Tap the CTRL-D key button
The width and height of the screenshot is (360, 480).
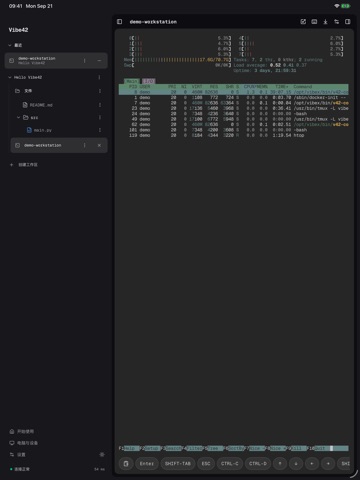[x=258, y=464]
